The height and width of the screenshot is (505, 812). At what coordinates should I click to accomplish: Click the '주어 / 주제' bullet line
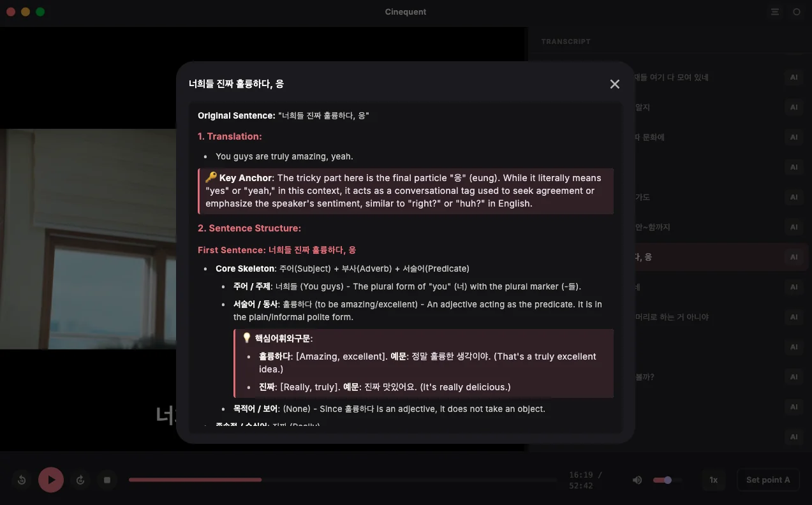407,286
